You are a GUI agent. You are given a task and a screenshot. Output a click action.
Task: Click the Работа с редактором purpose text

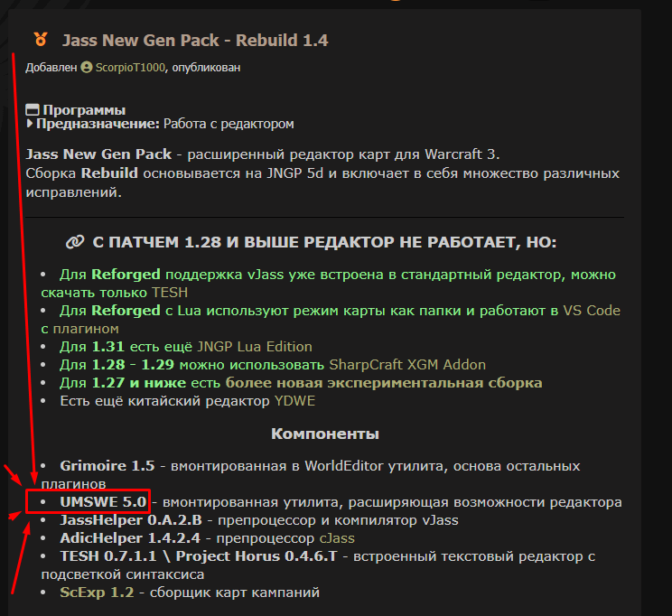(x=229, y=124)
